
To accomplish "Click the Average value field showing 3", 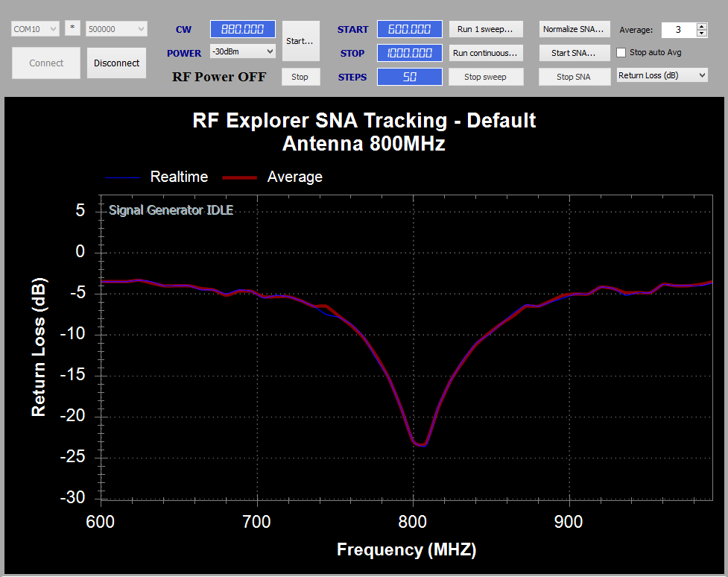I will (x=679, y=30).
